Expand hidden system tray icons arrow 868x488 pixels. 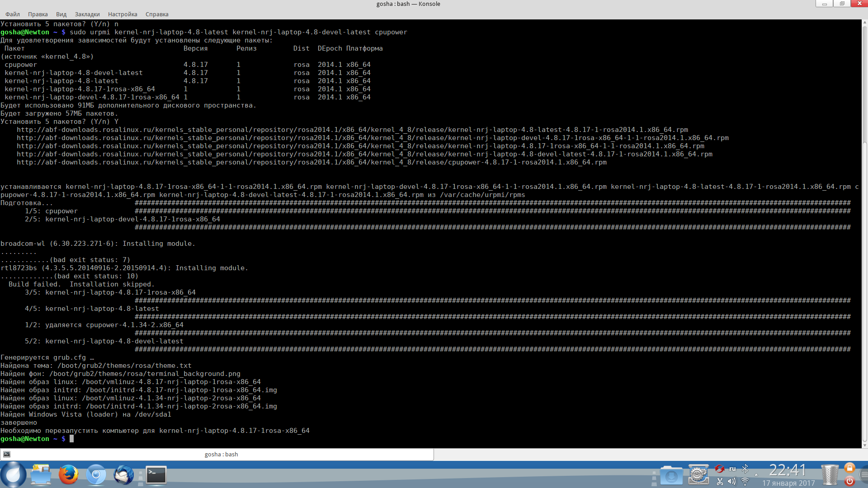756,475
